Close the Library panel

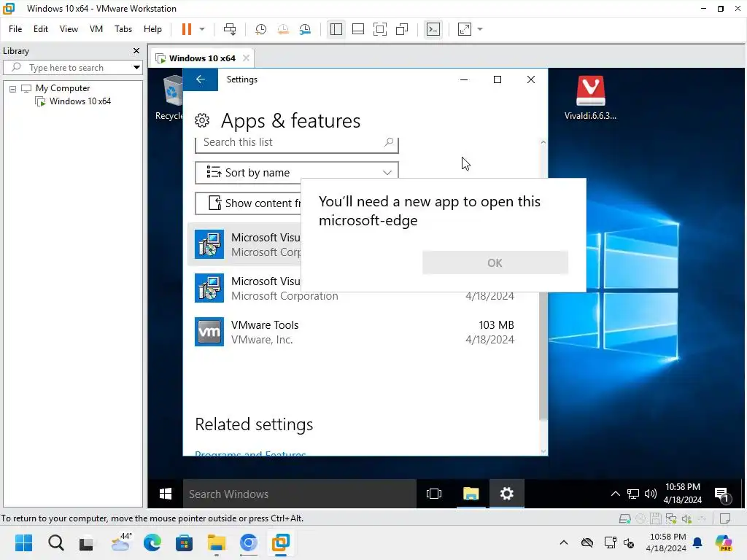(136, 50)
